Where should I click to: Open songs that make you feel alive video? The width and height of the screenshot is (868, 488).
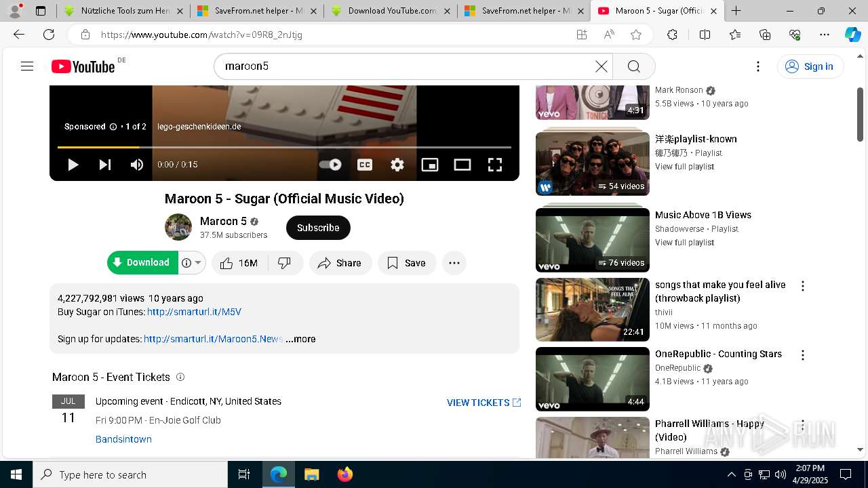[x=593, y=310]
